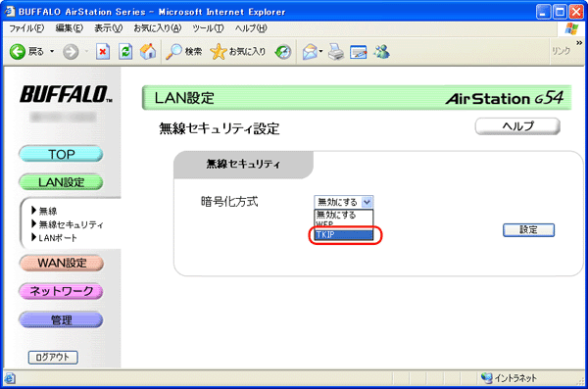The width and height of the screenshot is (588, 389).
Task: Select TKIP in the encryption list
Action: (x=344, y=235)
